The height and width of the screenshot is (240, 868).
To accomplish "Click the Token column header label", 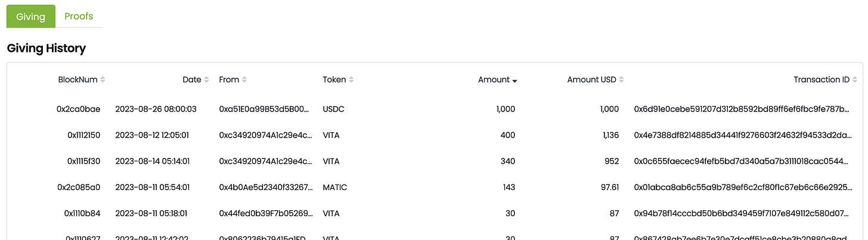I will (334, 80).
